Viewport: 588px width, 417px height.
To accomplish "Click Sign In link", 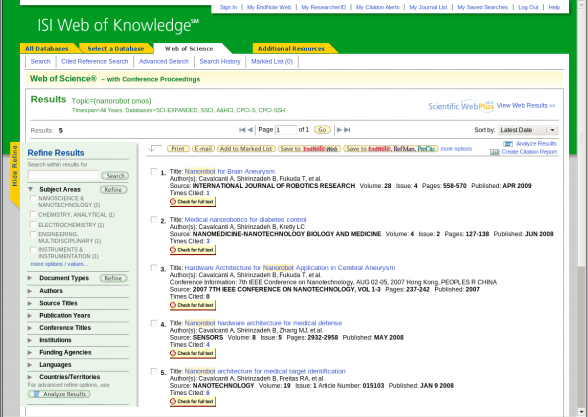I will pos(228,7).
